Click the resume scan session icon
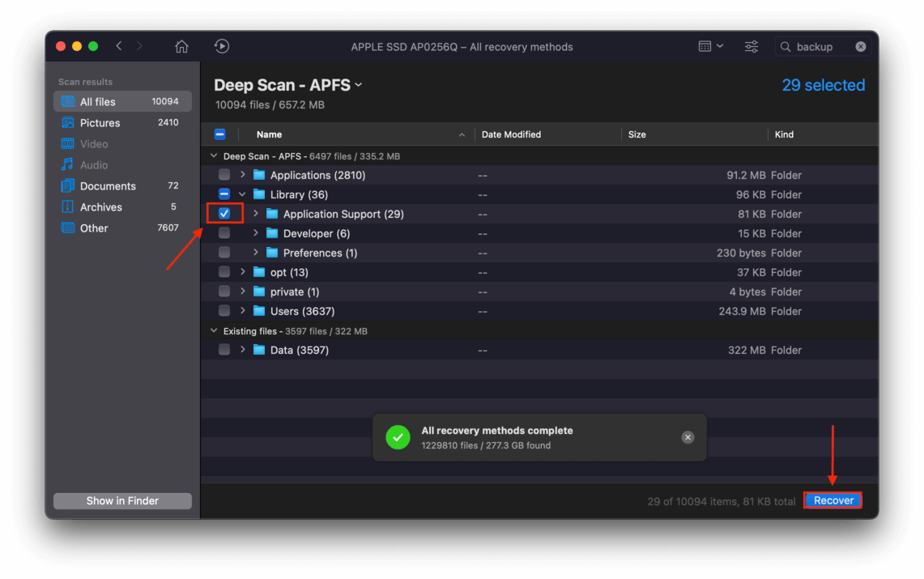 coord(222,47)
